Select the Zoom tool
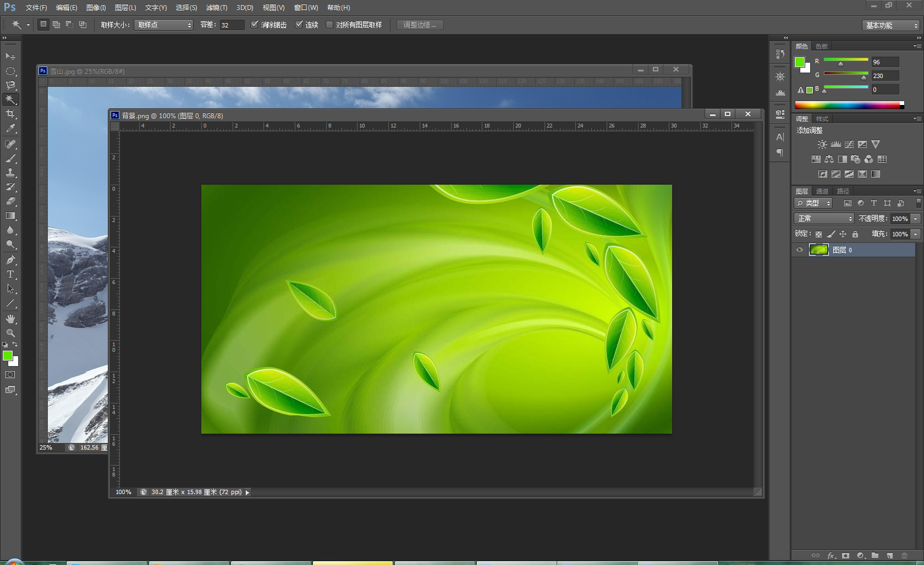The image size is (924, 565). click(x=10, y=333)
